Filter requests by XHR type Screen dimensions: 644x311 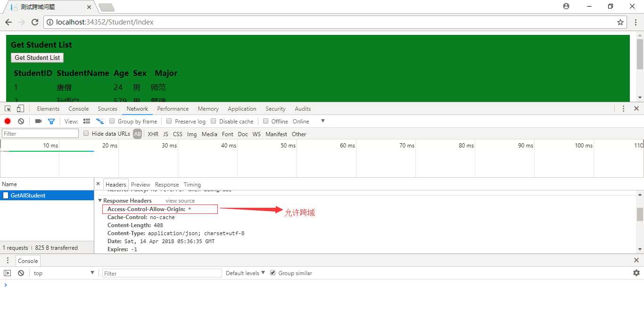[153, 134]
